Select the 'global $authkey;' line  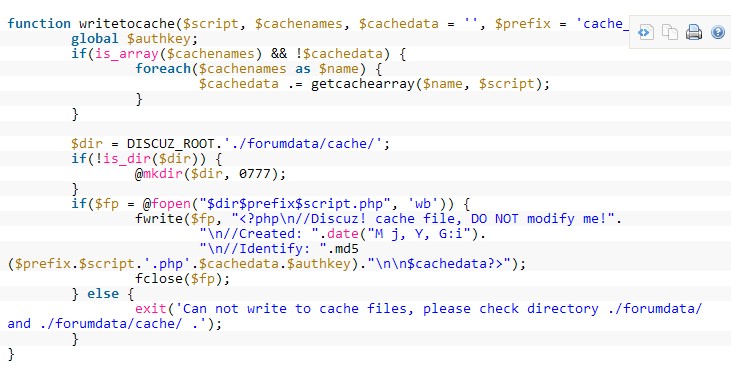point(135,39)
